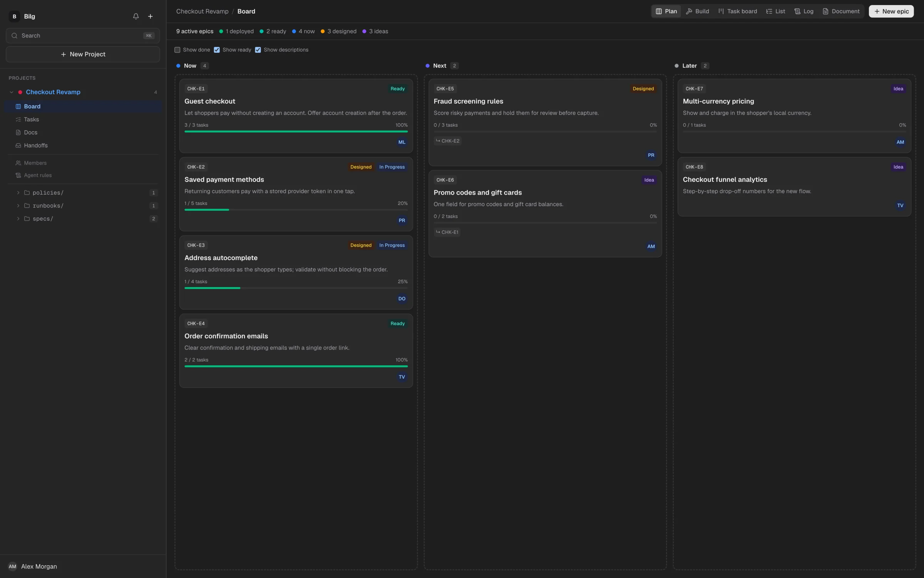Open Members in the sidebar
This screenshot has height=578, width=924.
click(x=83, y=163)
